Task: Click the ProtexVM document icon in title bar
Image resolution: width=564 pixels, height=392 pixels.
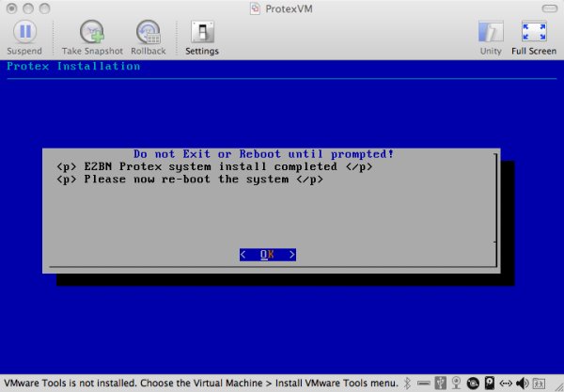Action: 255,8
